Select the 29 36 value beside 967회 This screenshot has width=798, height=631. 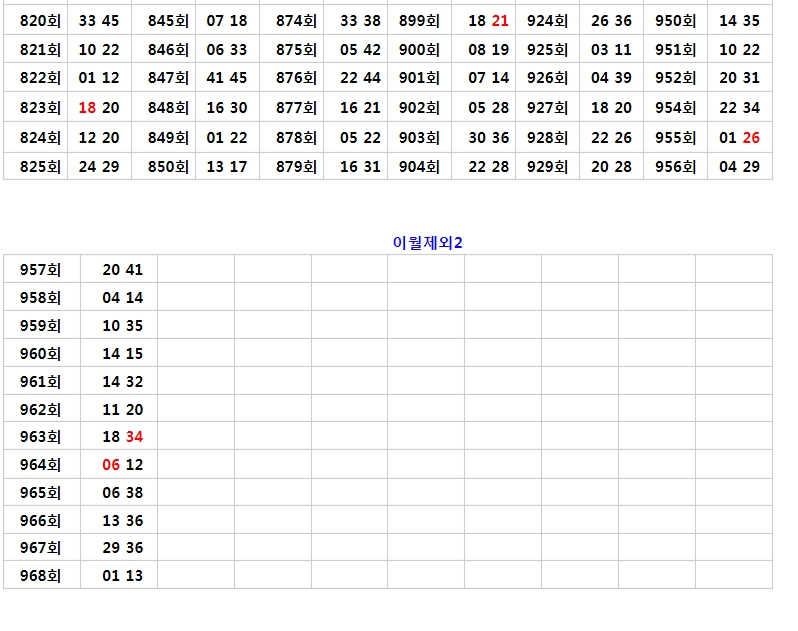(122, 547)
